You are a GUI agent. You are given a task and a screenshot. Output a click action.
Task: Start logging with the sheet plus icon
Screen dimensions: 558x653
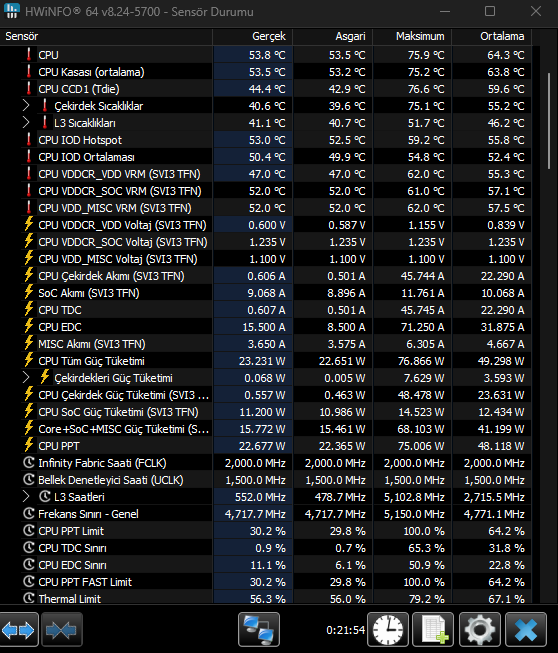433,630
